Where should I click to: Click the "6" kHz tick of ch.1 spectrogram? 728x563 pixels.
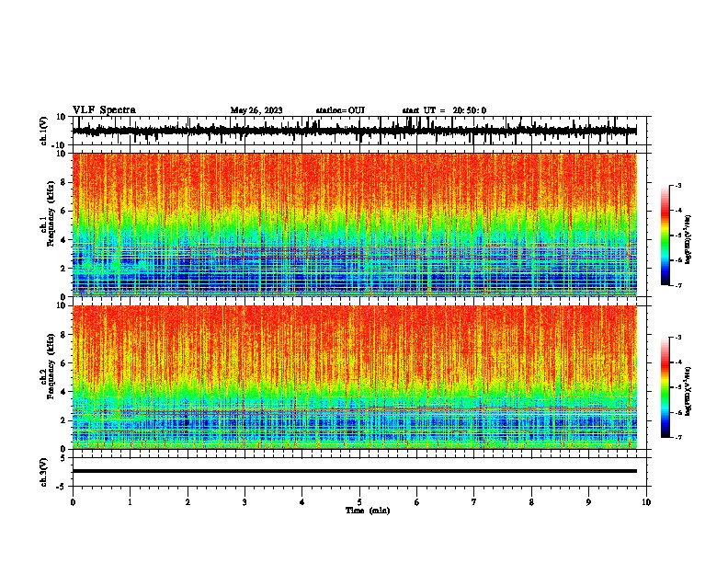(64, 211)
